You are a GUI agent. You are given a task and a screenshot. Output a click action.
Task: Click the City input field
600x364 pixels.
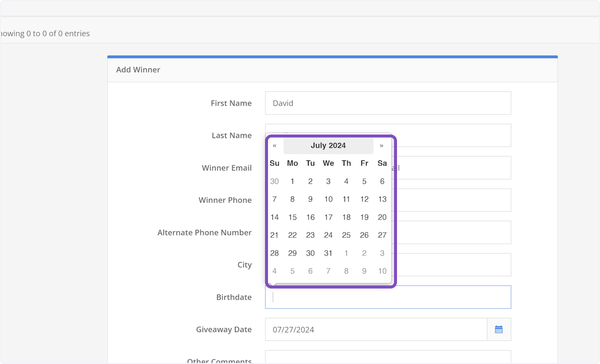point(450,264)
